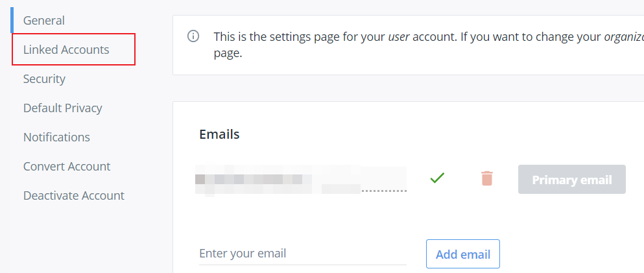644x273 pixels.
Task: Click the settings page info banner text
Action: 429,45
